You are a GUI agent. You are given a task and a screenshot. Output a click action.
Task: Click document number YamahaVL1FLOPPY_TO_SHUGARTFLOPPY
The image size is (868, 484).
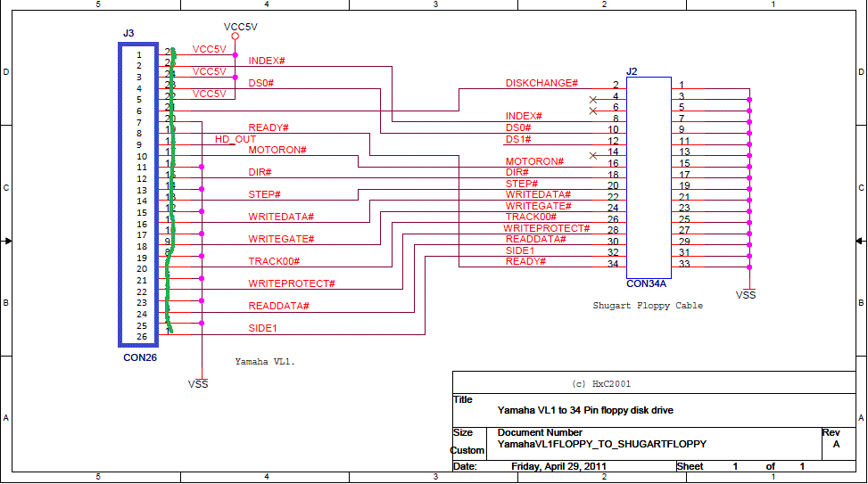(602, 444)
